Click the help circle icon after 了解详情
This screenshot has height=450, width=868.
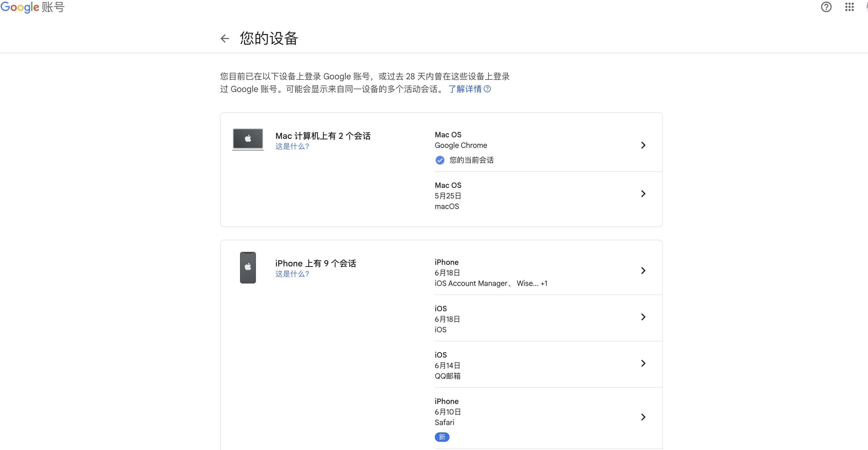[x=487, y=89]
